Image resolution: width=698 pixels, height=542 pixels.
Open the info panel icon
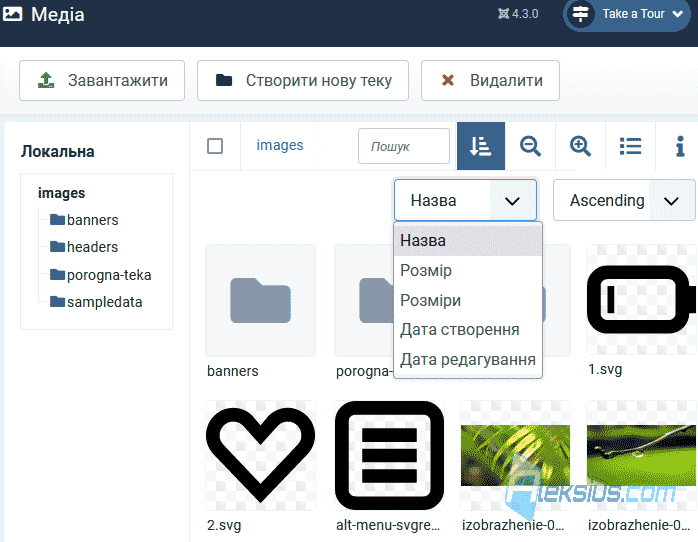[x=680, y=146]
